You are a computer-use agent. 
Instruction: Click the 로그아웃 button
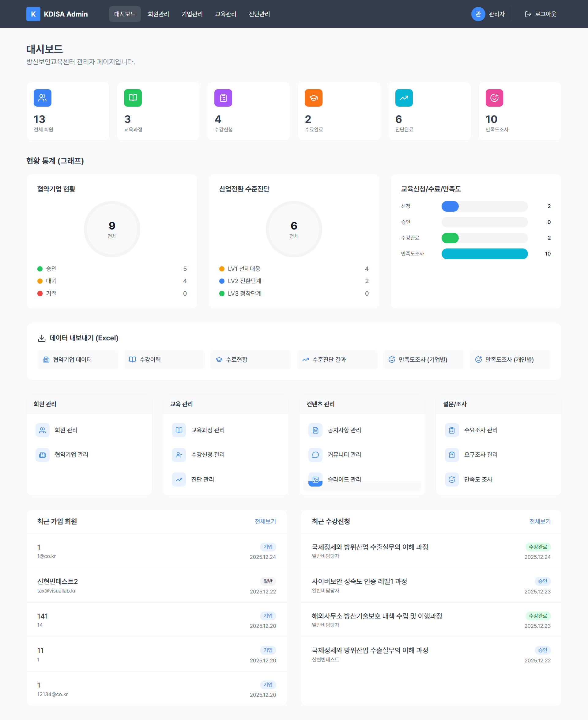point(540,14)
